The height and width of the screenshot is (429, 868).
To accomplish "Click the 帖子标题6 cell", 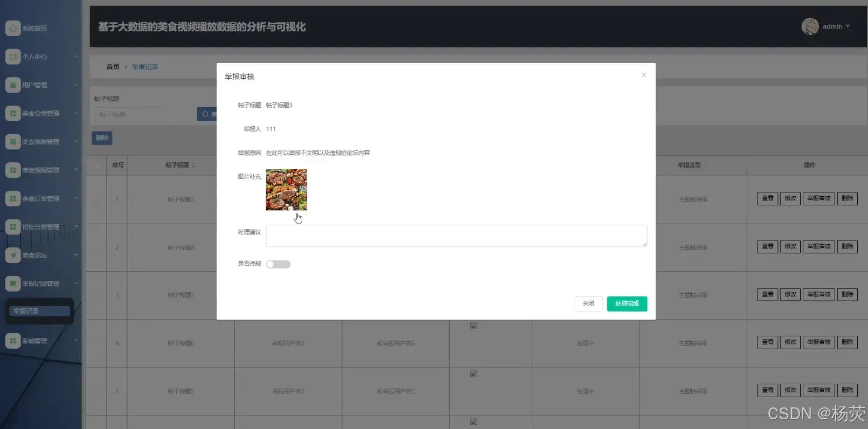I will coord(181,343).
